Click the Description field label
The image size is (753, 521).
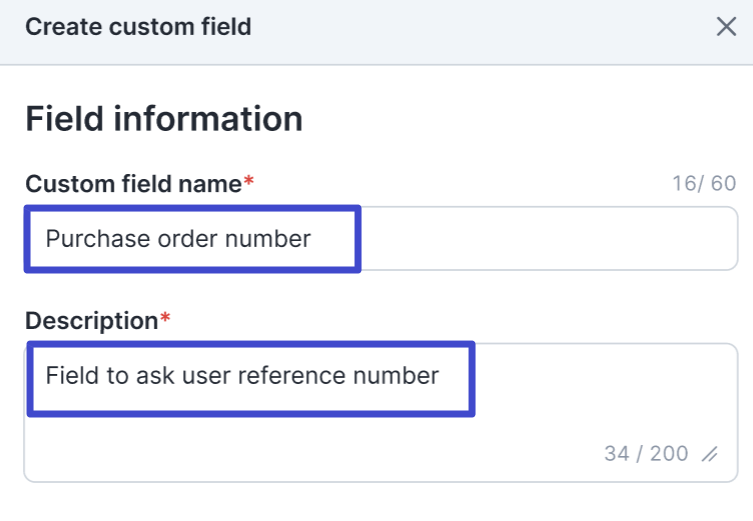91,321
